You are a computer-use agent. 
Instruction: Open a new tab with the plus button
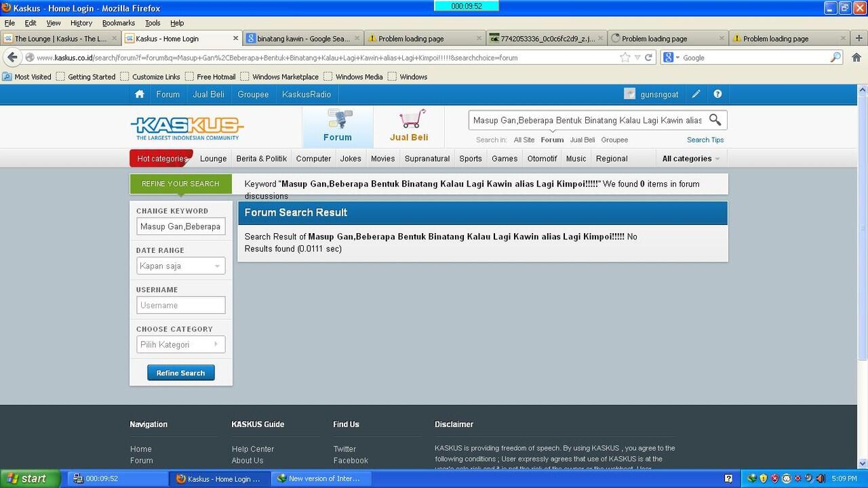(859, 39)
